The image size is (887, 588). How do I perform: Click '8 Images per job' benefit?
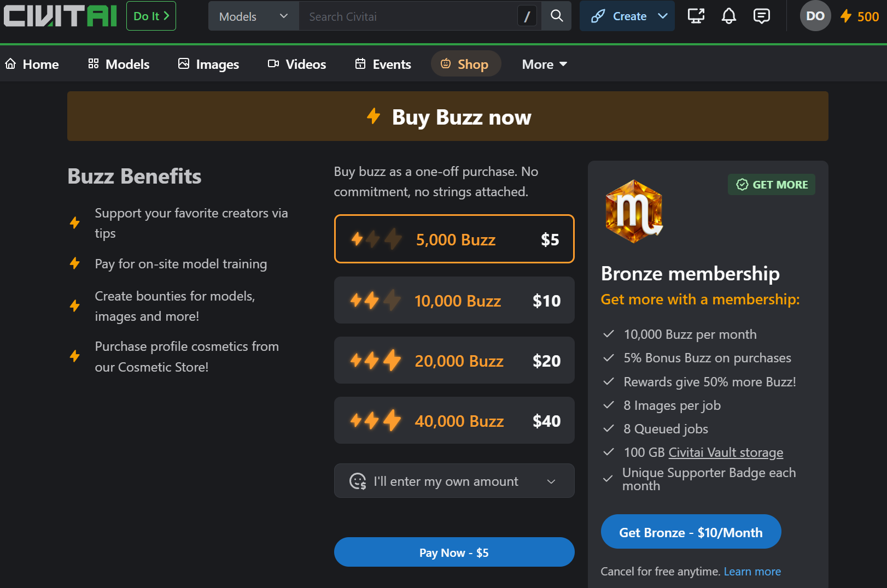pyautogui.click(x=672, y=405)
